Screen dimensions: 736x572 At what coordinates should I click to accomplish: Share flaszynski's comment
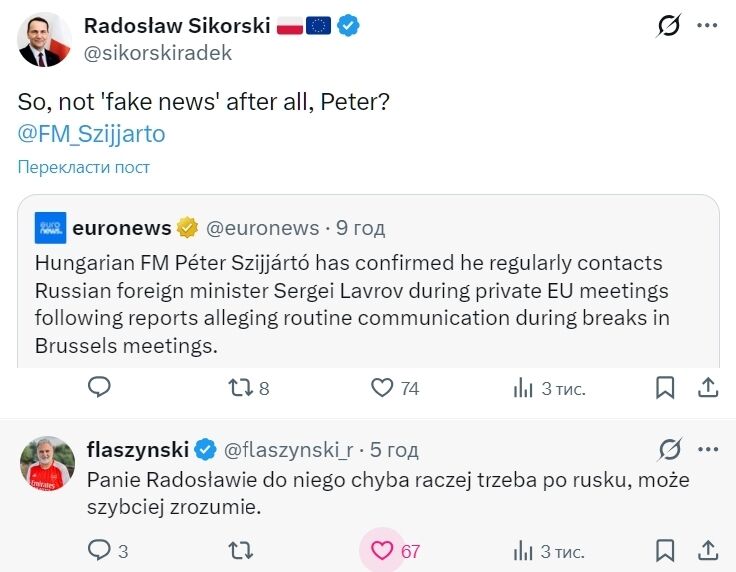click(707, 550)
